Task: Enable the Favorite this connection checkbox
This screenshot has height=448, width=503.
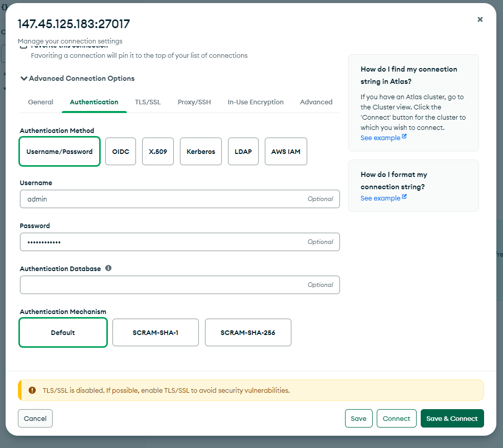Action: 24,45
